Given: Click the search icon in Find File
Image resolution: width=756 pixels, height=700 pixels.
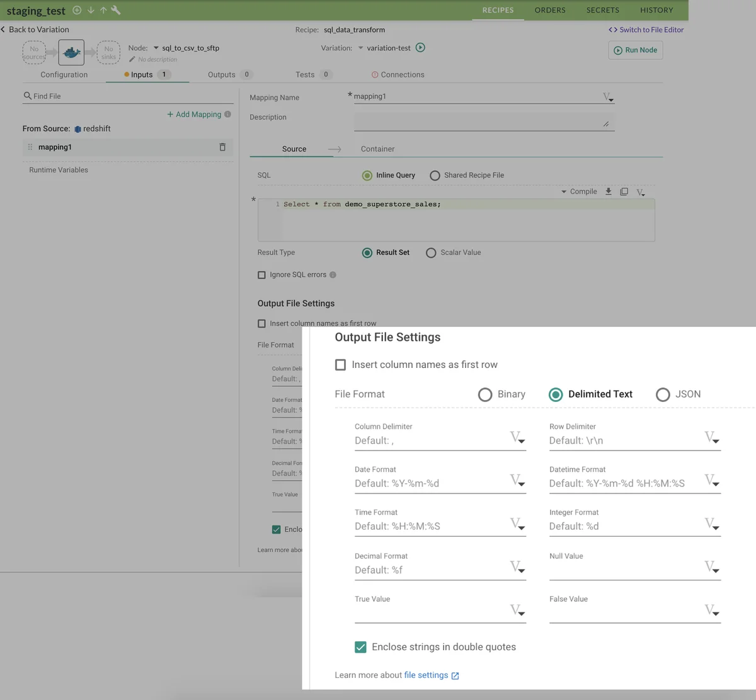Looking at the screenshot, I should [27, 96].
